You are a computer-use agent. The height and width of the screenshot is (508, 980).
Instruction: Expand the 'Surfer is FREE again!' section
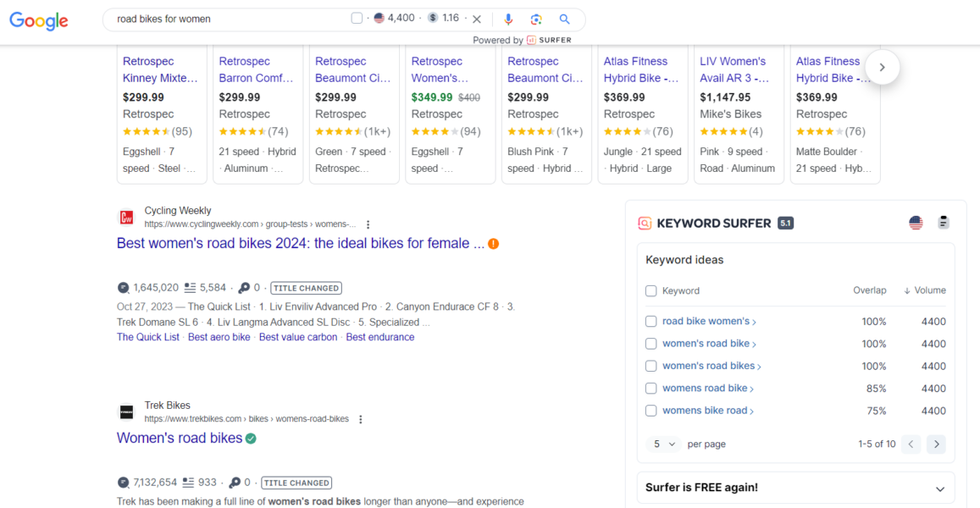939,488
